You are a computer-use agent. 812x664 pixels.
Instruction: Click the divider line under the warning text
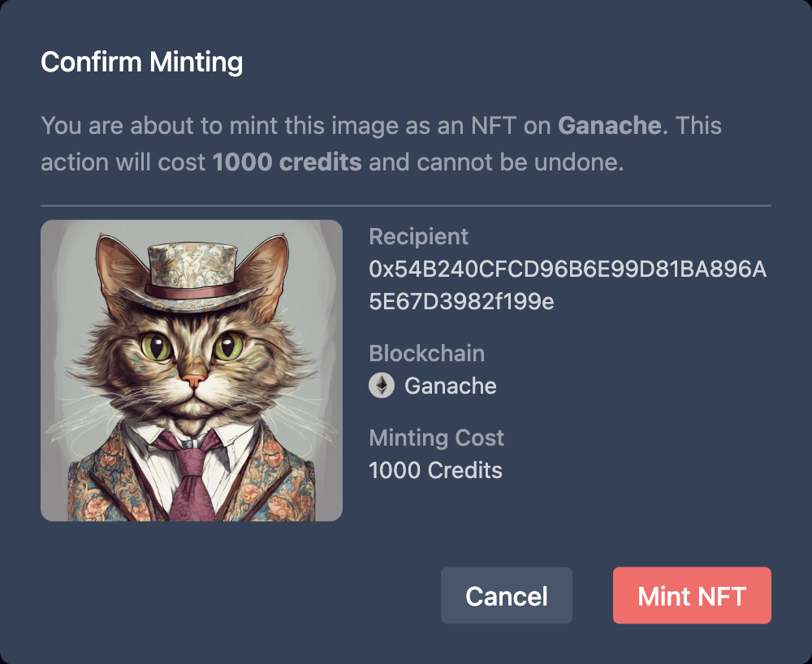[x=406, y=201]
